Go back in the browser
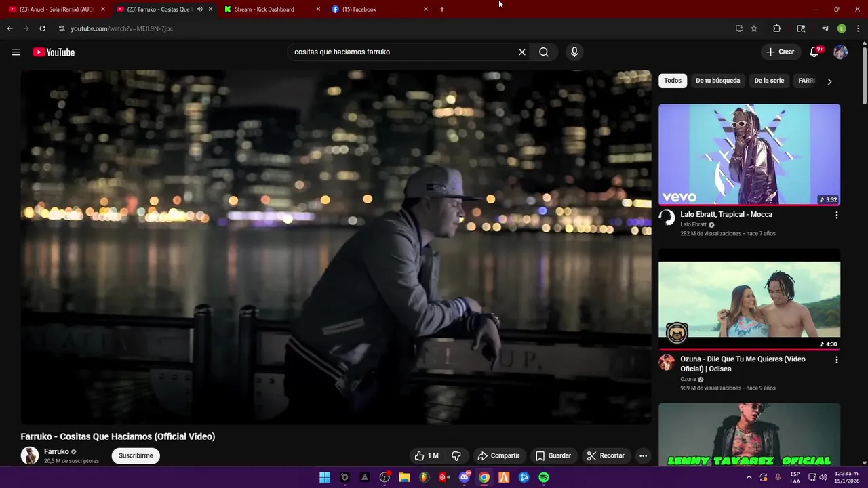This screenshot has width=868, height=488. [x=9, y=28]
